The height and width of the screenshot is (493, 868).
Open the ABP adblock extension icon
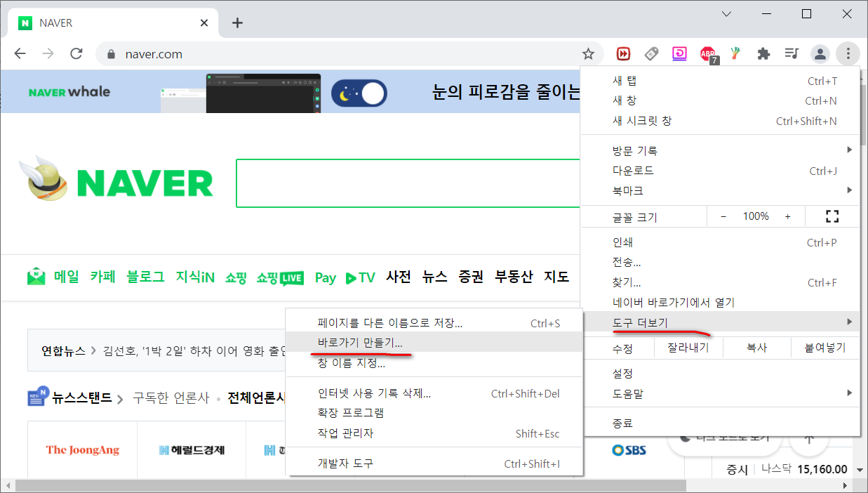coord(708,54)
